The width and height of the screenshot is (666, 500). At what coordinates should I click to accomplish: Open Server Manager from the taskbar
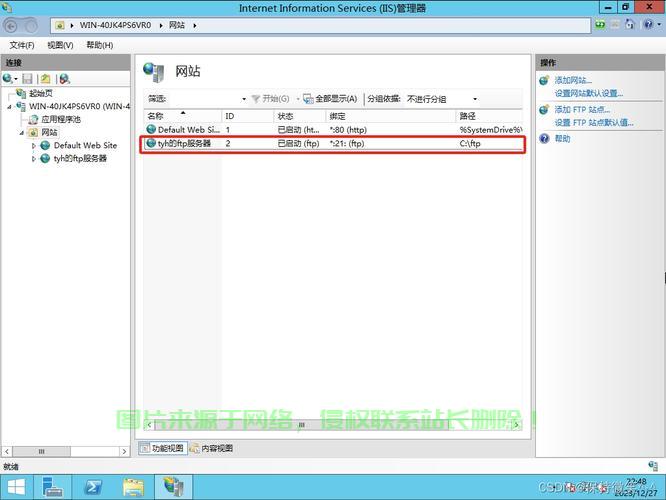(53, 487)
